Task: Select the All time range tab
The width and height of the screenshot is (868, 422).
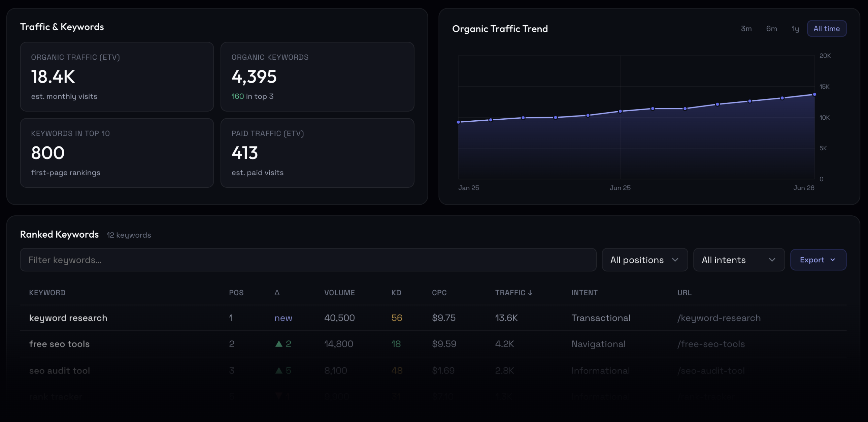Action: (827, 29)
